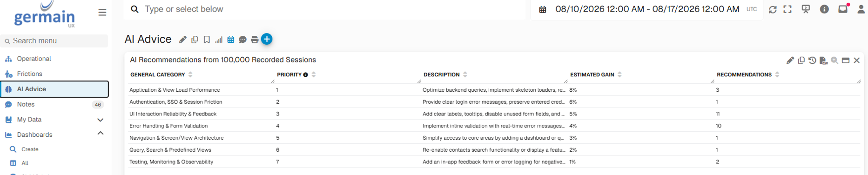Open the date range picker
The image size is (868, 175).
point(647,9)
